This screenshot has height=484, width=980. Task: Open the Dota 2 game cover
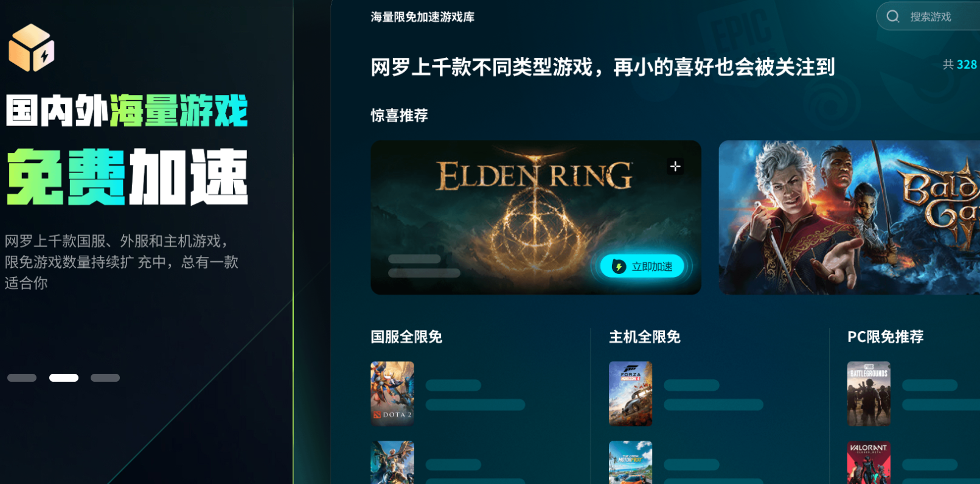coord(392,393)
